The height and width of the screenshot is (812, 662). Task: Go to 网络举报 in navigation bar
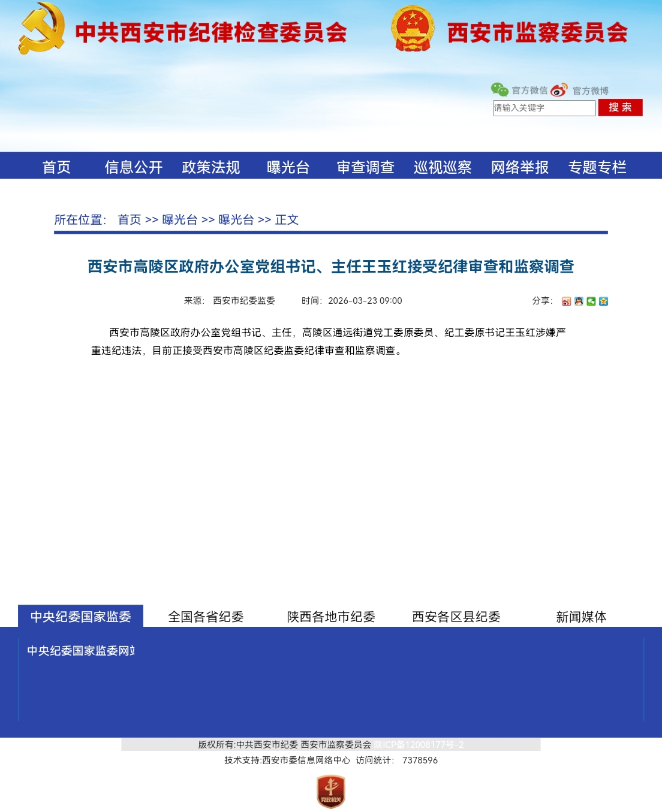click(520, 167)
